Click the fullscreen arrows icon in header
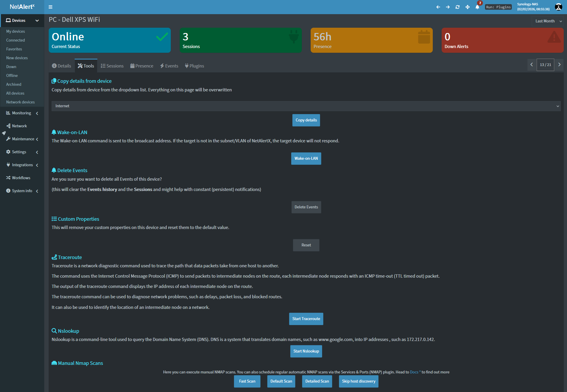 468,7
